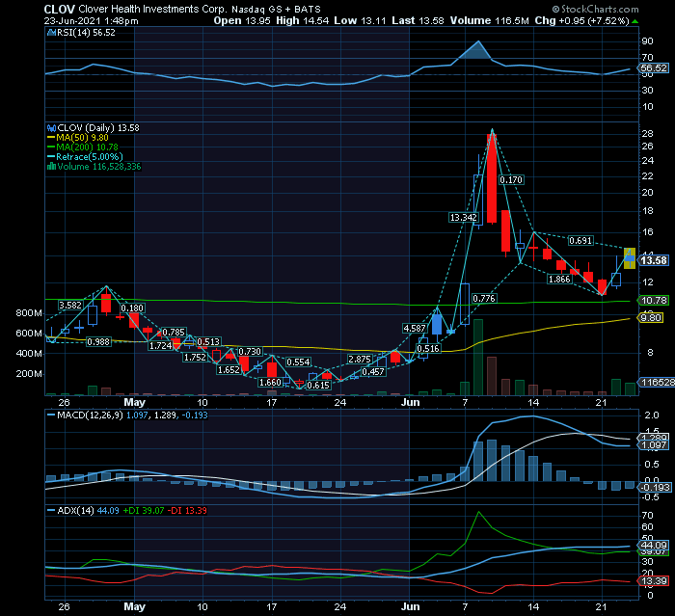Click the MA(200) 10.78 legend entry
Image resolution: width=675 pixels, height=616 pixels.
pos(83,147)
